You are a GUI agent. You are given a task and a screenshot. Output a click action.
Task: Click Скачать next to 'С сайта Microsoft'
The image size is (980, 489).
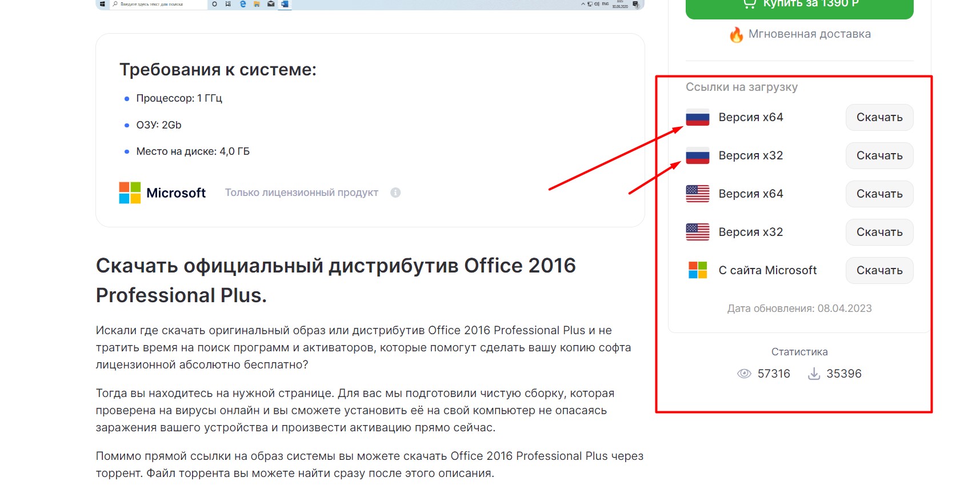[x=879, y=271]
